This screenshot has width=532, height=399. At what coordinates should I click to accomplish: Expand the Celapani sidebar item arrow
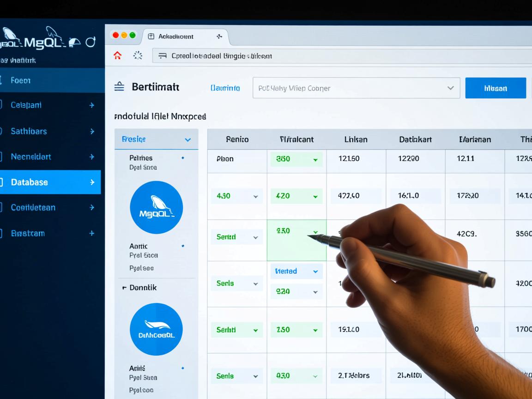[x=91, y=105]
